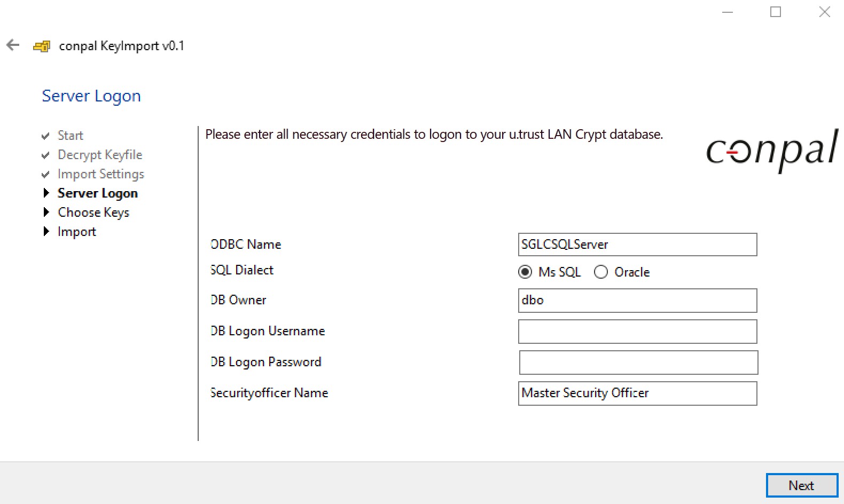
Task: Maximize the KeyImport window
Action: click(776, 12)
